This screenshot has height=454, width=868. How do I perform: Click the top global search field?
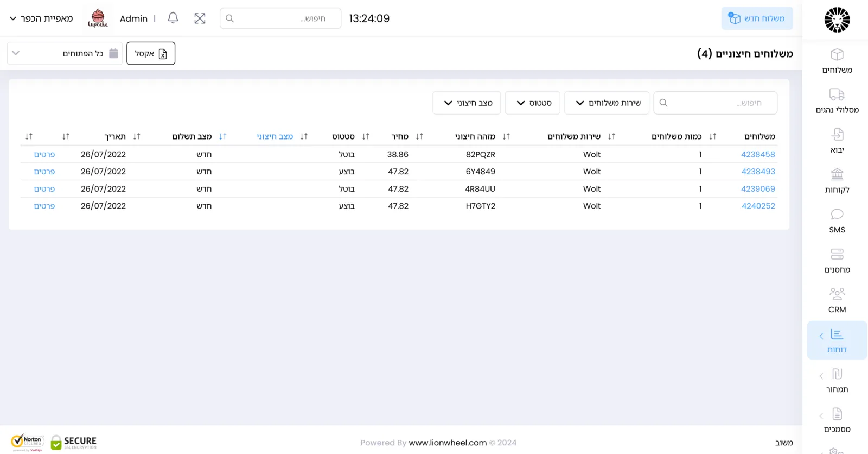pos(280,18)
